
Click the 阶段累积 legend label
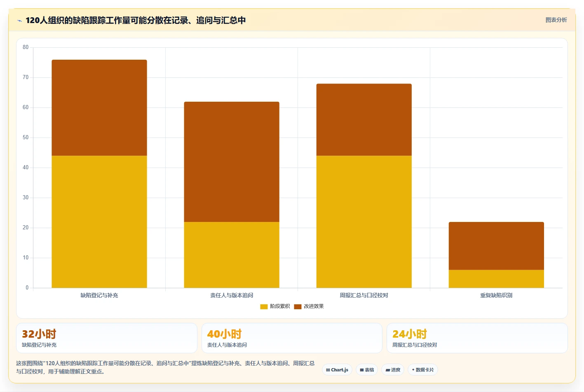pyautogui.click(x=280, y=306)
